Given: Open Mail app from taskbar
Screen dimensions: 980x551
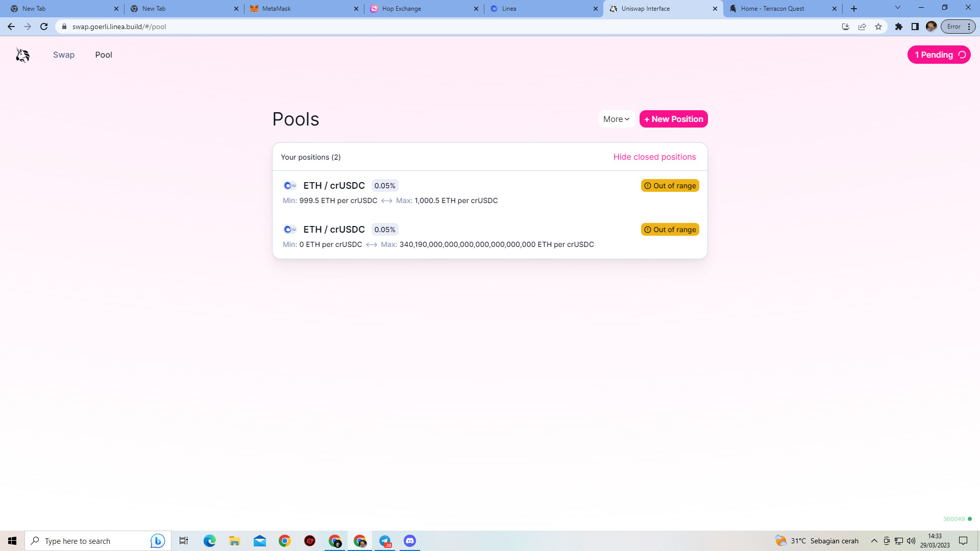Looking at the screenshot, I should coord(260,541).
